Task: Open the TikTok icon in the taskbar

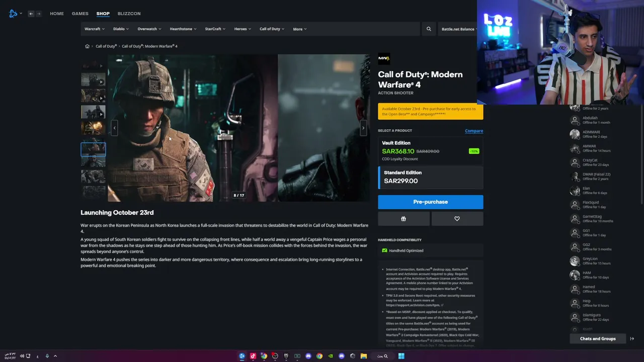Action: (253, 356)
